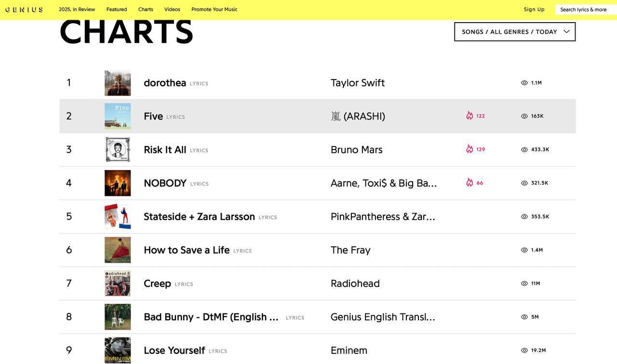Click the flame icon beside Risk It All
This screenshot has width=617, height=364.
pos(469,149)
